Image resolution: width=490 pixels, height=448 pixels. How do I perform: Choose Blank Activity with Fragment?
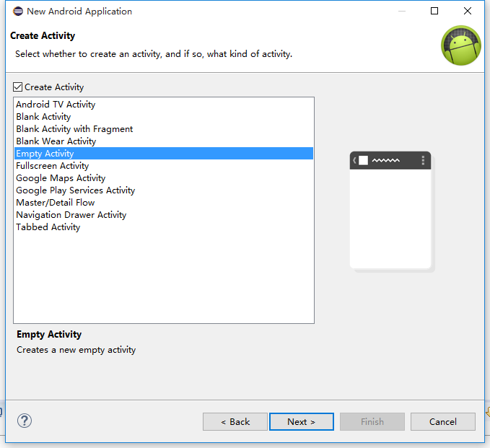pos(164,128)
